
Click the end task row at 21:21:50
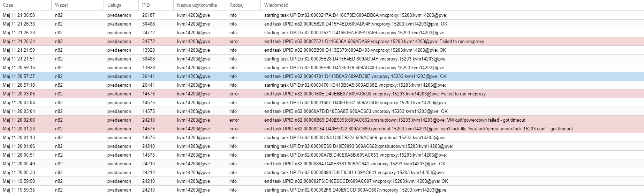[355, 50]
